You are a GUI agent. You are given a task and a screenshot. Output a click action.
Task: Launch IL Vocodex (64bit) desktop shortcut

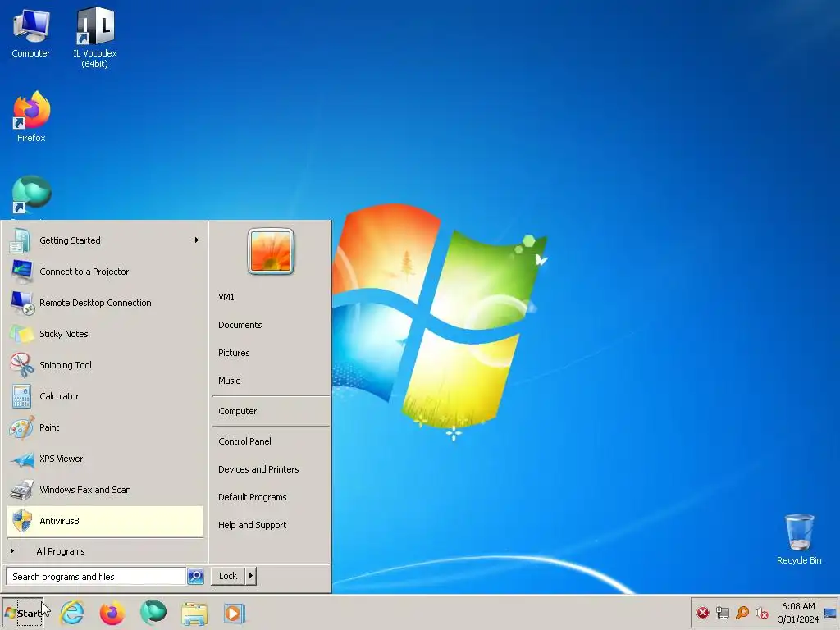tap(95, 38)
